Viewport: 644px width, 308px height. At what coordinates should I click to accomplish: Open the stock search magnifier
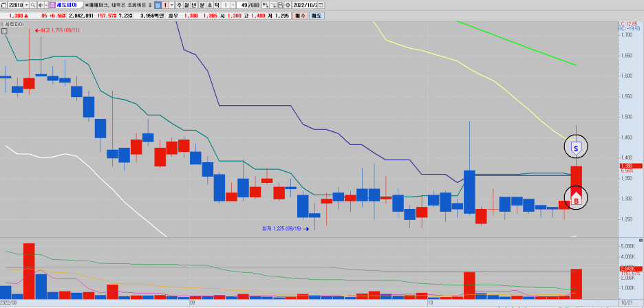[x=33, y=5]
